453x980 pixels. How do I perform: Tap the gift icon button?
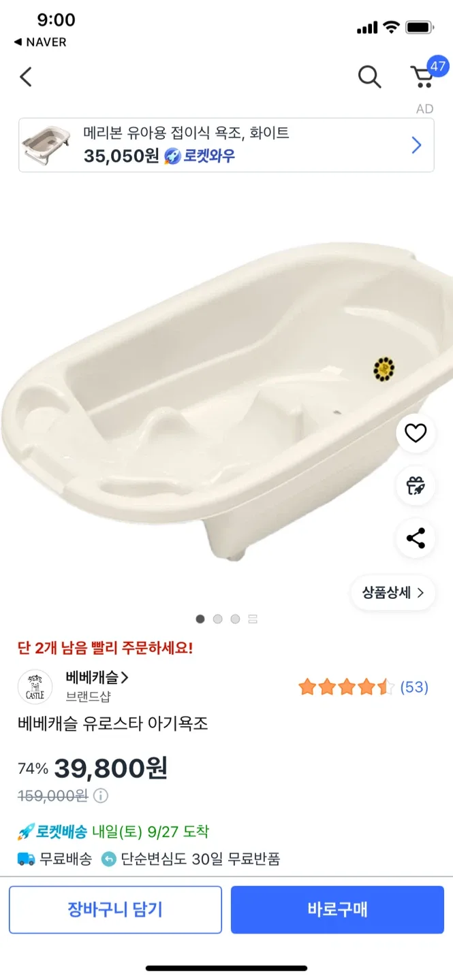pyautogui.click(x=416, y=486)
